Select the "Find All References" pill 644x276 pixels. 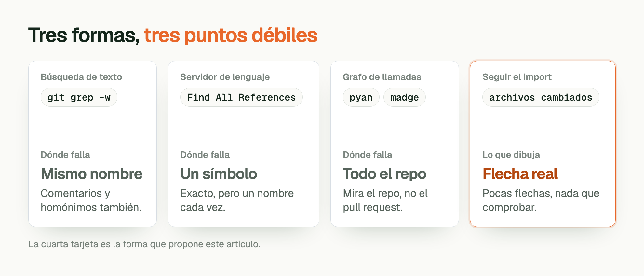[241, 97]
